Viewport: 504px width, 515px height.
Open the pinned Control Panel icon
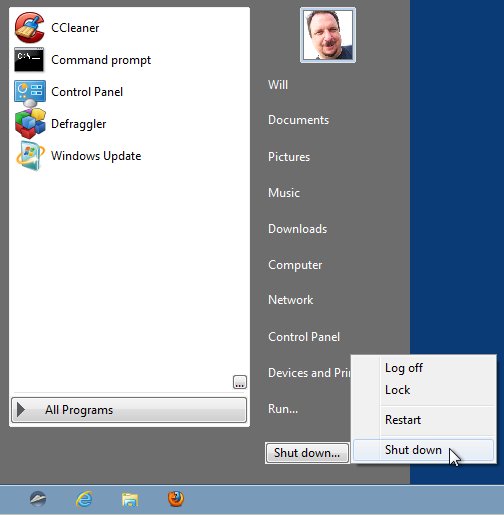coord(30,92)
